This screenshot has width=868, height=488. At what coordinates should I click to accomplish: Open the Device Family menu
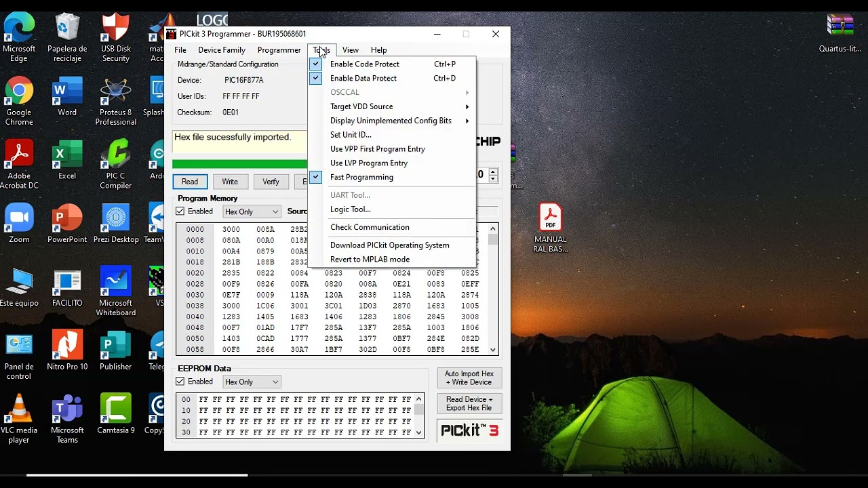coord(222,50)
